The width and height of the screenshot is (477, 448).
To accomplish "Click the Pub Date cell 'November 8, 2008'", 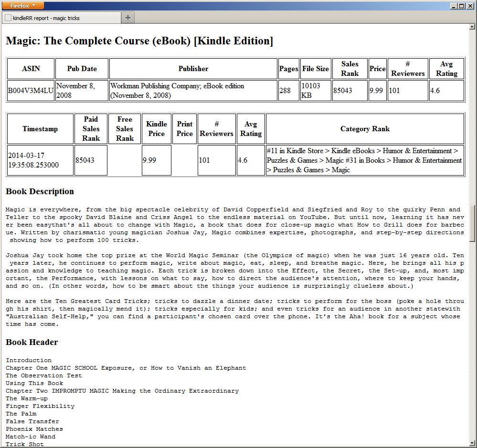I will click(82, 91).
